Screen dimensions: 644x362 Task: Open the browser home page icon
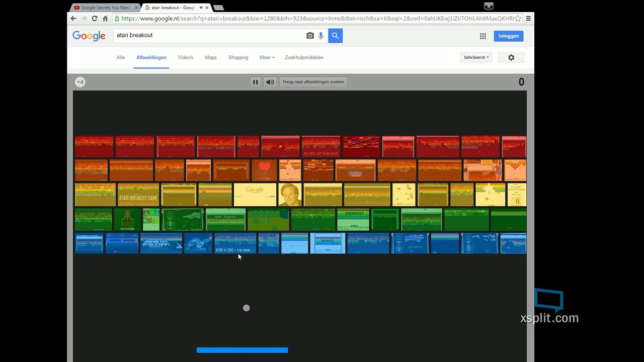[105, 19]
